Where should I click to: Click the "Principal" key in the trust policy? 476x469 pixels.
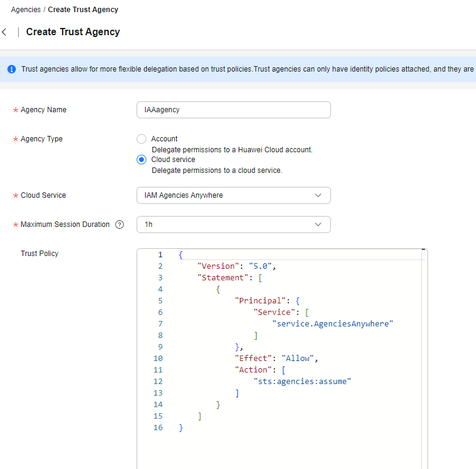coord(259,301)
